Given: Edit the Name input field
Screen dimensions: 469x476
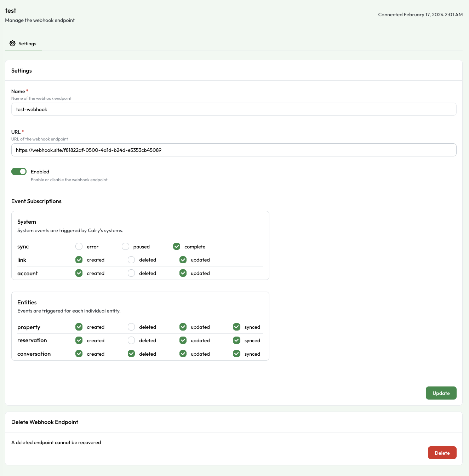Looking at the screenshot, I should click(x=234, y=109).
